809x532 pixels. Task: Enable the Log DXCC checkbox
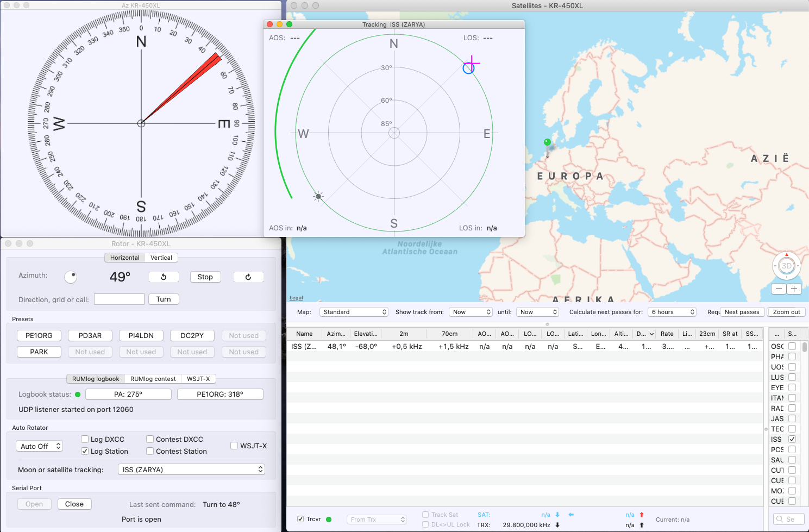tap(85, 439)
